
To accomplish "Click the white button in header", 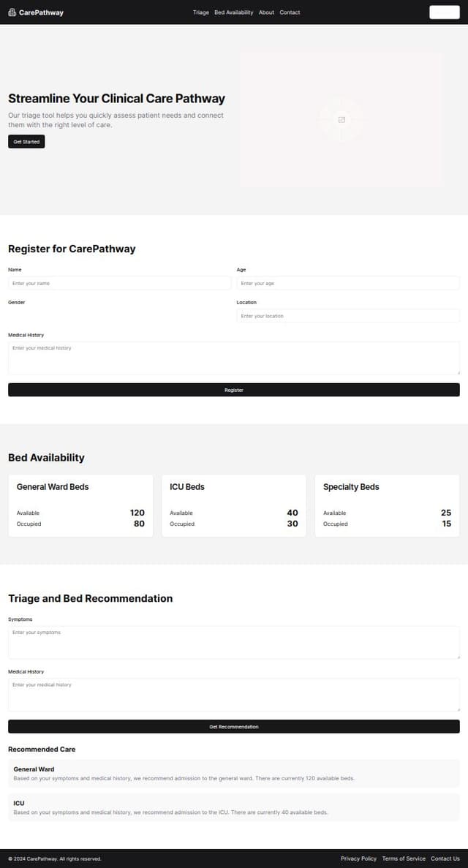I will [444, 12].
